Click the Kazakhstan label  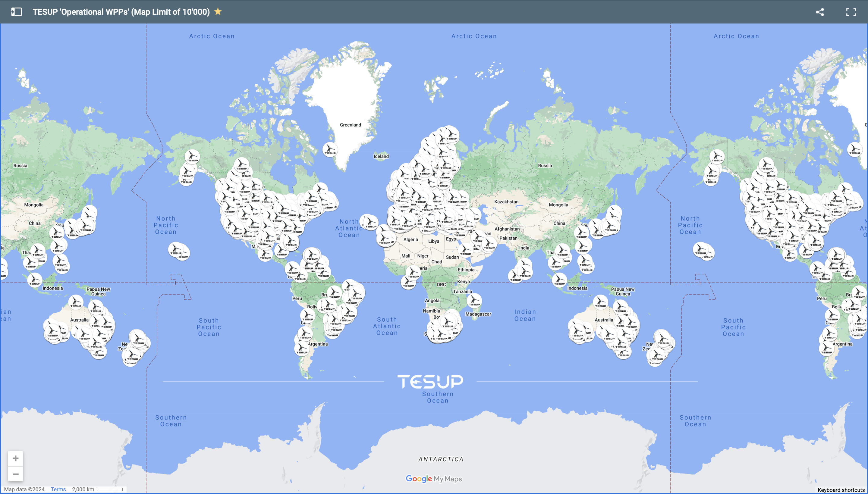[x=506, y=202]
